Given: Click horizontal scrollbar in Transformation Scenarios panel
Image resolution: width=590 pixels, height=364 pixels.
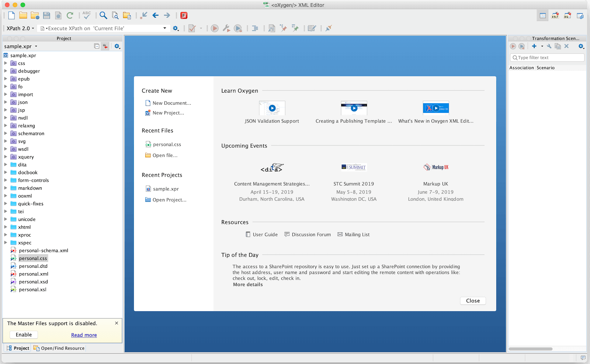Looking at the screenshot, I should (530, 349).
